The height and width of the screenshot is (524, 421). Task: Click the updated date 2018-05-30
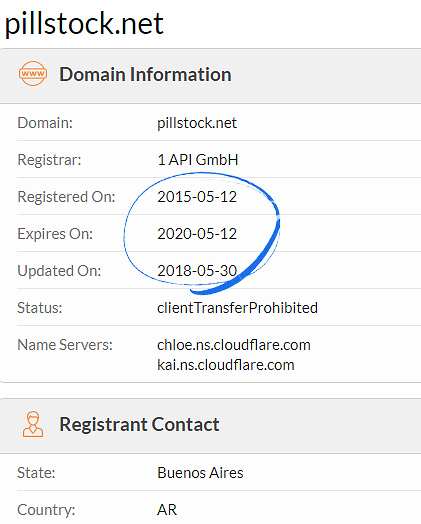tap(197, 271)
